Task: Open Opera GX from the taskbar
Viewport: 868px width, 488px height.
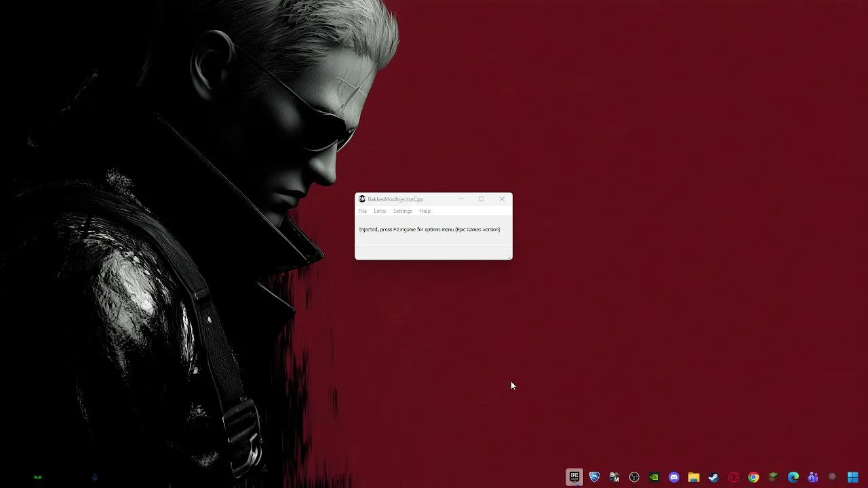Action: tap(734, 477)
